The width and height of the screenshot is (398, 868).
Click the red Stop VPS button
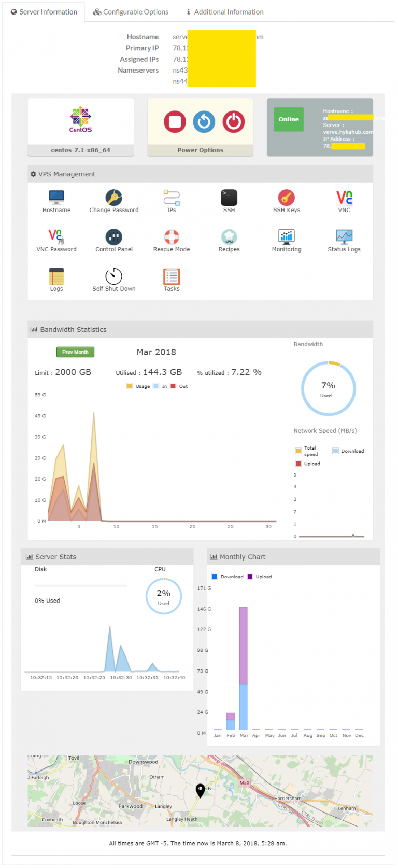click(x=175, y=122)
